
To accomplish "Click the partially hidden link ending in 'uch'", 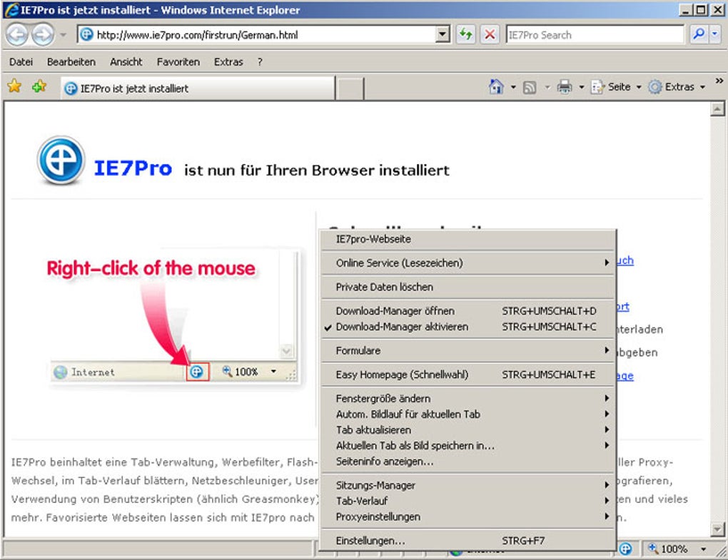I will click(625, 261).
